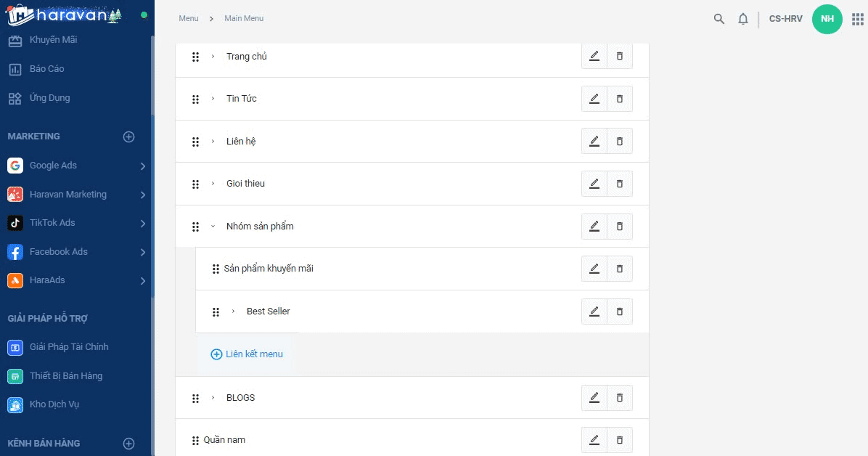Viewport: 868px width, 456px height.
Task: Click the plus icon next to MARKETING
Action: click(x=129, y=137)
